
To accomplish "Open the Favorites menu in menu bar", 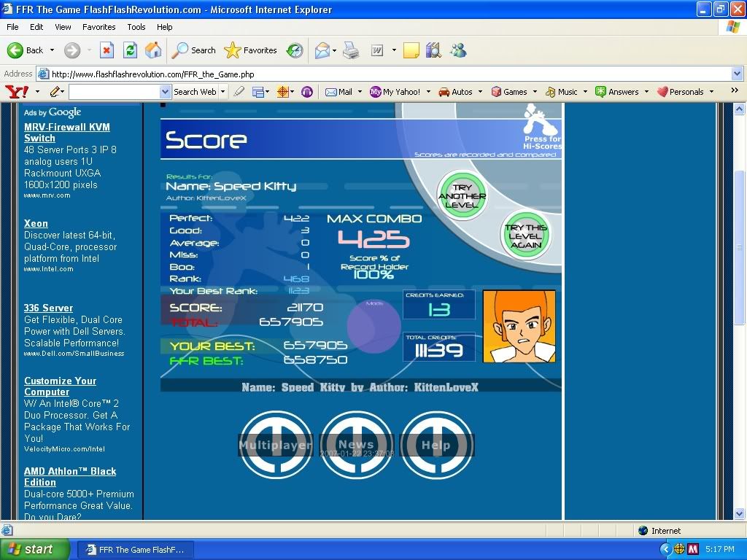I will pyautogui.click(x=98, y=27).
